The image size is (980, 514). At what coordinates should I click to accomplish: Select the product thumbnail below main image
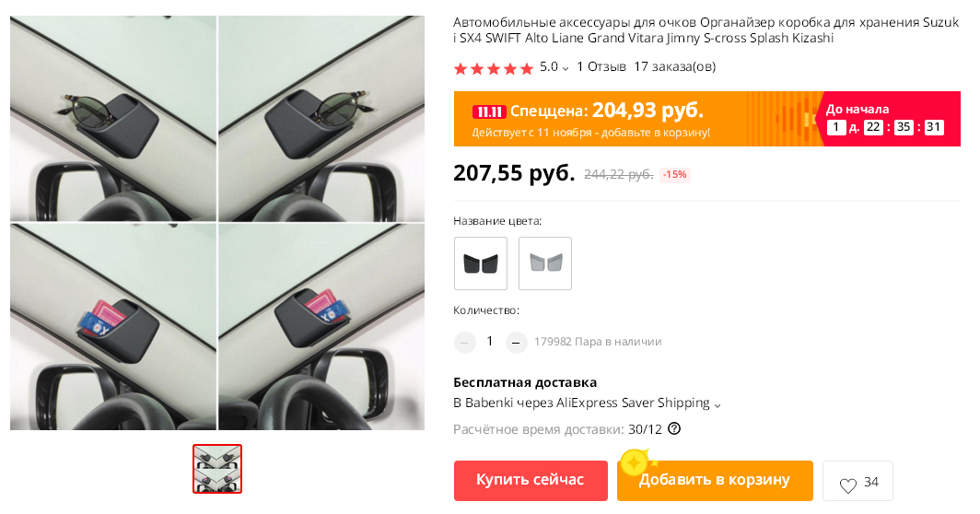(216, 469)
